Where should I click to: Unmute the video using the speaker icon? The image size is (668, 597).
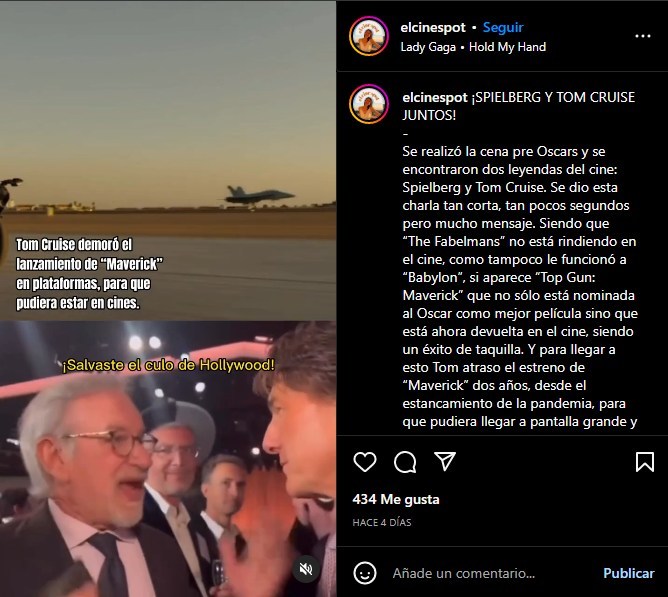306,569
